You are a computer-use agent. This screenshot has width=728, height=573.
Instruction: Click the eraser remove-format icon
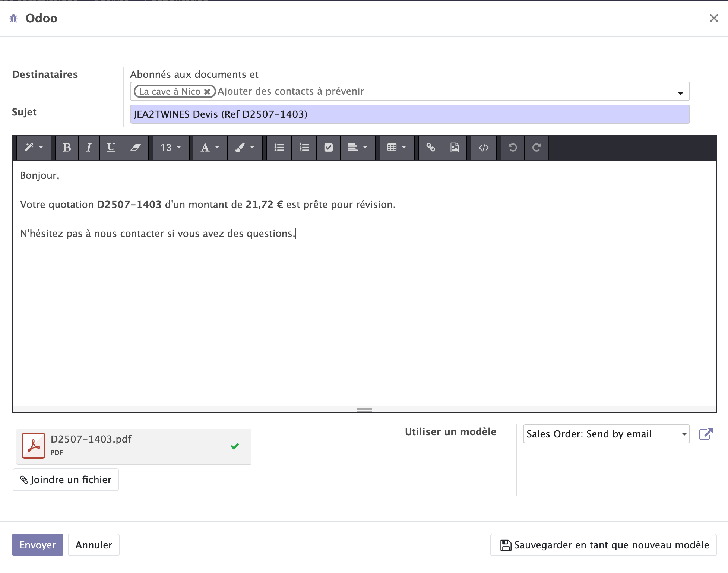[x=136, y=148]
